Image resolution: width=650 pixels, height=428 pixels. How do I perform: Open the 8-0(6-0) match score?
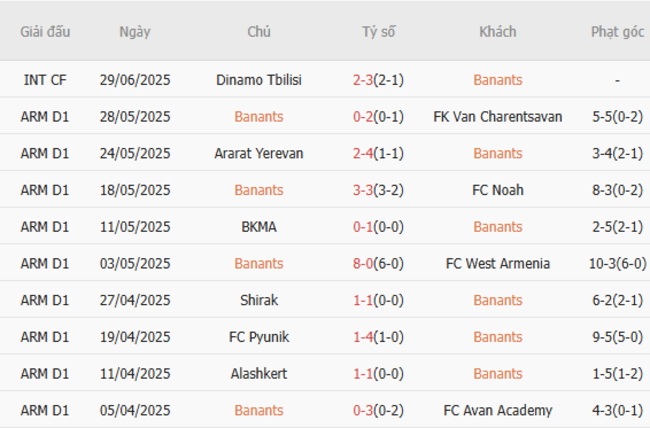(x=378, y=264)
